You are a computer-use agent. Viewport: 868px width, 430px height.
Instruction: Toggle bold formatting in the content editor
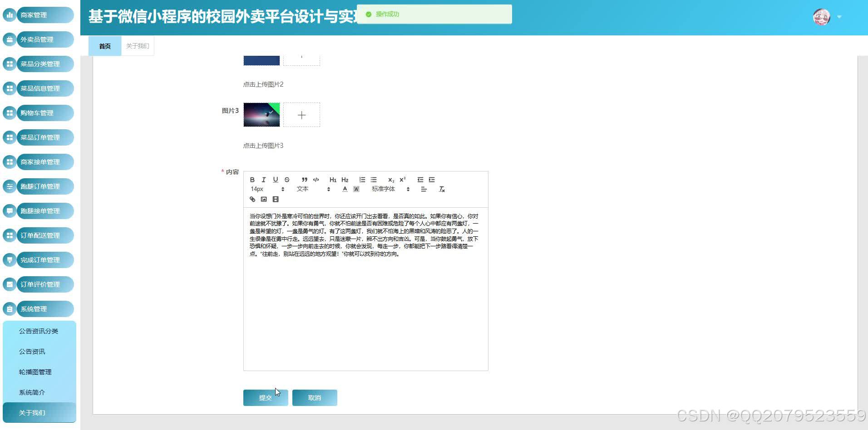pos(253,180)
